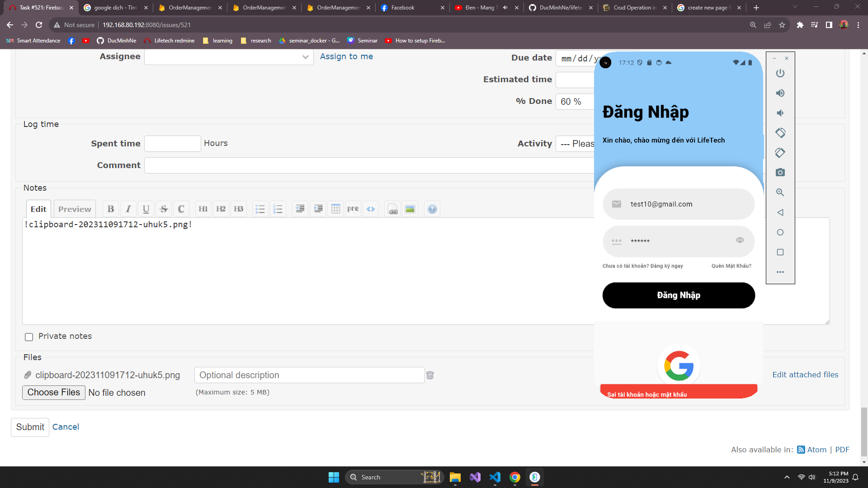Take emulator screenshot with camera icon
The width and height of the screenshot is (868, 488).
(x=780, y=173)
